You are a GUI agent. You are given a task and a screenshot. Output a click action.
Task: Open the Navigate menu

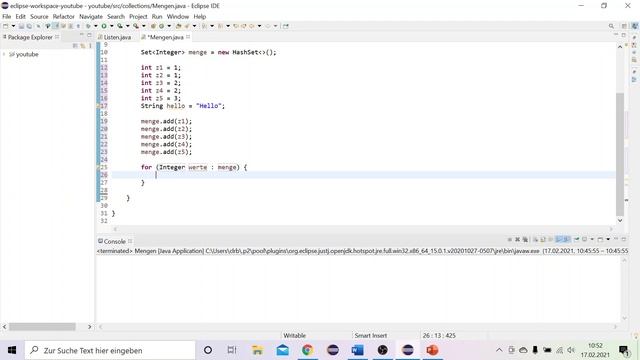click(x=91, y=17)
